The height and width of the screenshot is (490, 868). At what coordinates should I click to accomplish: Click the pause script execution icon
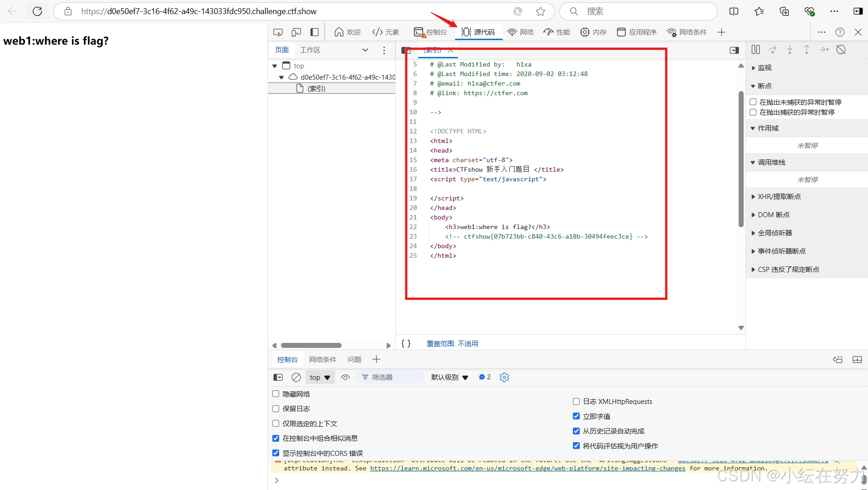756,50
